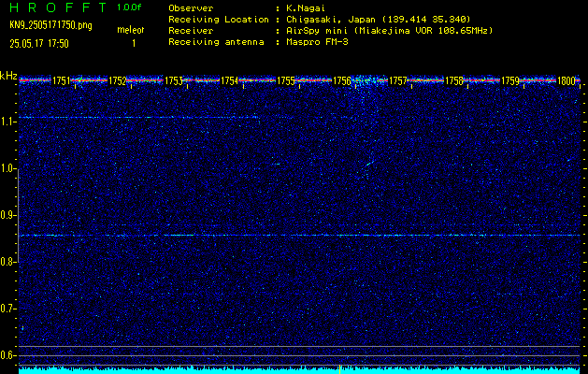Click the 0.7 frequency axis label
This screenshot has height=374, width=588.
pyautogui.click(x=8, y=309)
